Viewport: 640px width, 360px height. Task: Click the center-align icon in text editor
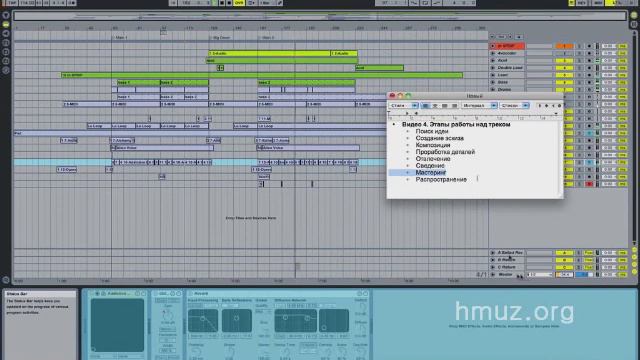click(x=435, y=106)
